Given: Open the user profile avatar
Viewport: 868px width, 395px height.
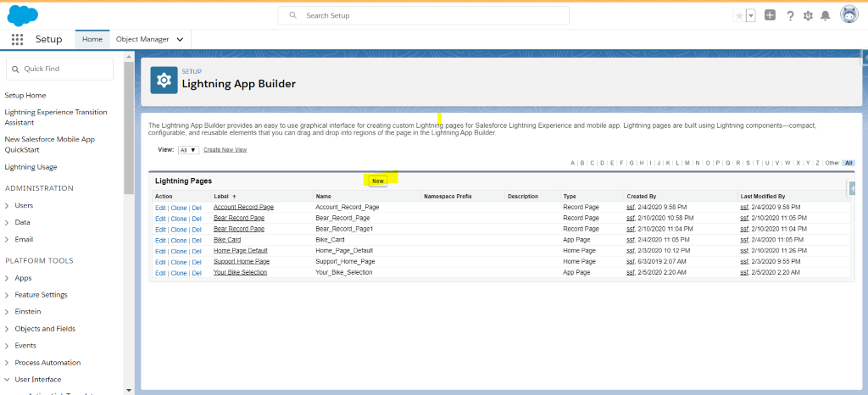Looking at the screenshot, I should [x=849, y=14].
